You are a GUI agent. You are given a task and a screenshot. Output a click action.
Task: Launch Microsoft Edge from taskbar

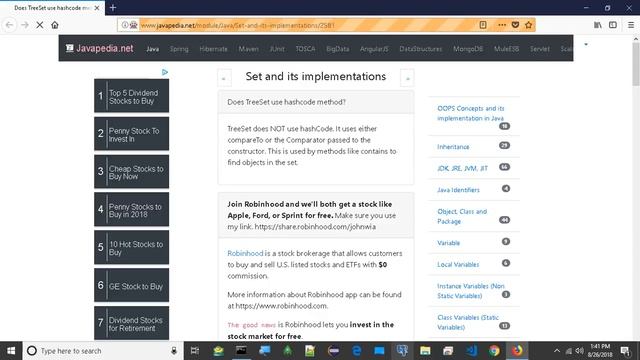[x=357, y=351]
